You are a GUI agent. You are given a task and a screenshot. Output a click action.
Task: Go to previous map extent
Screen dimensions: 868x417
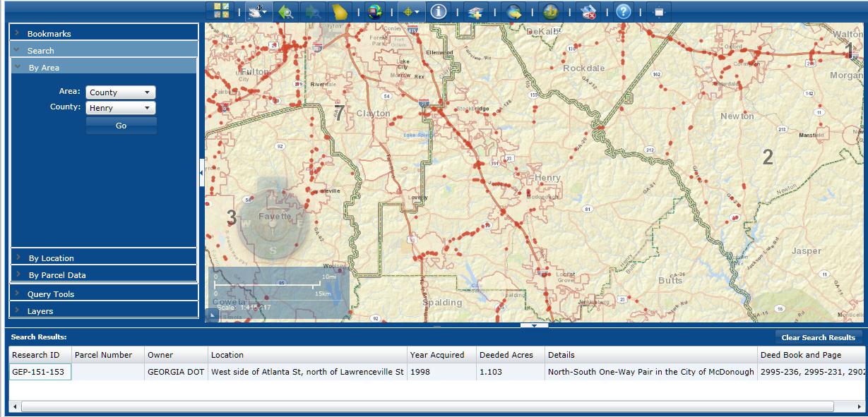tap(286, 11)
